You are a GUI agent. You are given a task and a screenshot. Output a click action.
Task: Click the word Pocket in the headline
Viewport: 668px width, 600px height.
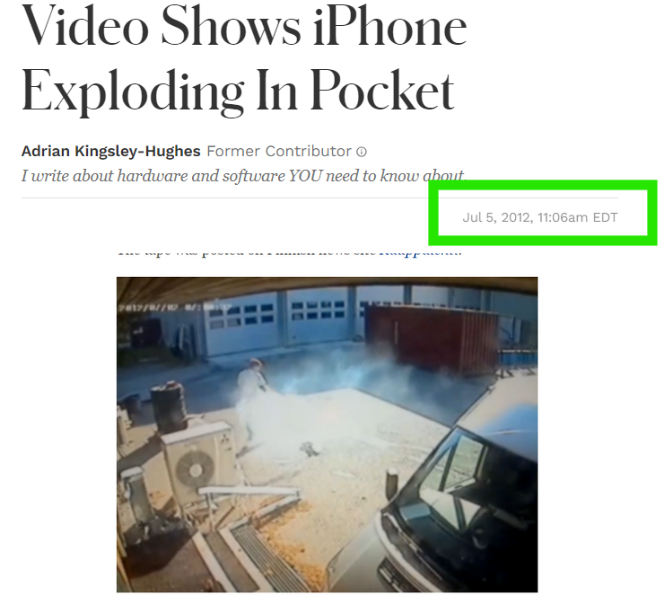[x=382, y=91]
